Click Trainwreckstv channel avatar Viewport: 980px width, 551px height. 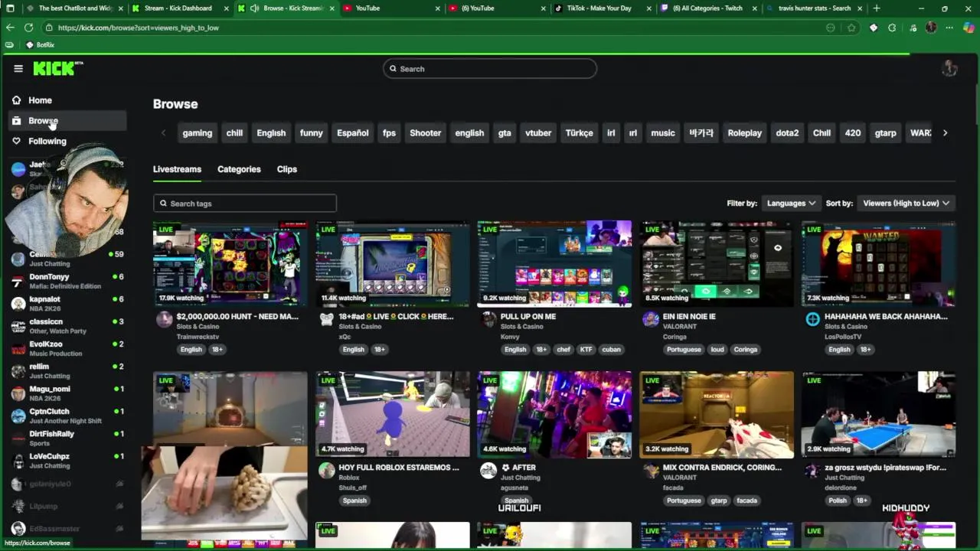click(164, 319)
